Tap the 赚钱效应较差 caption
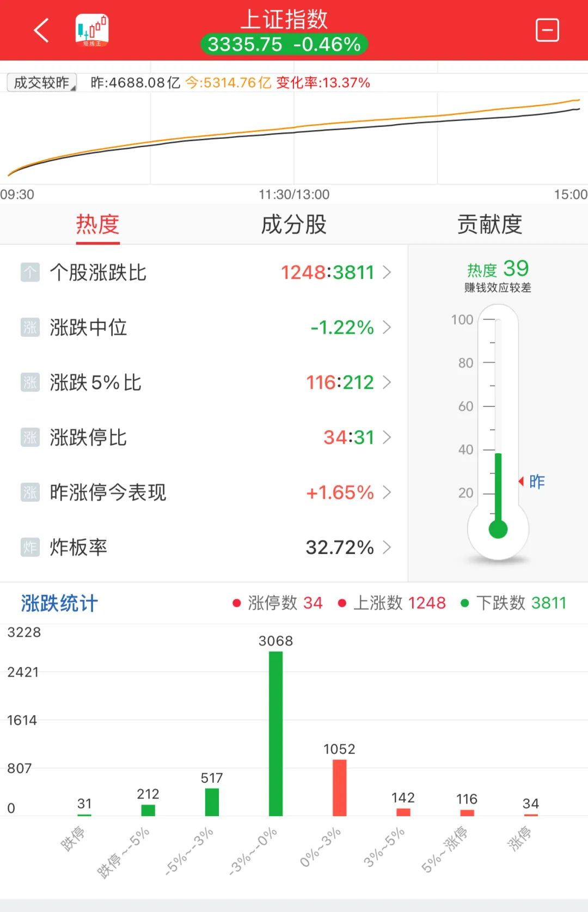 [x=498, y=288]
